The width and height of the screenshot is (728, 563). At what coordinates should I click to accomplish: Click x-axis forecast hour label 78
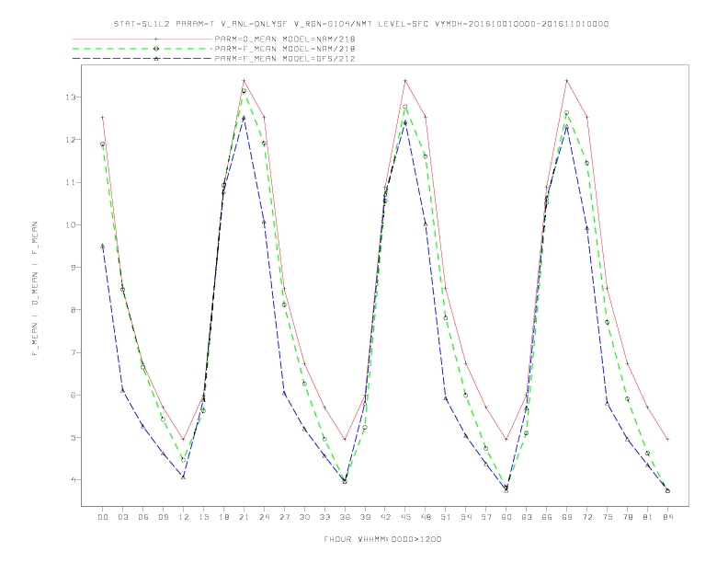[628, 517]
